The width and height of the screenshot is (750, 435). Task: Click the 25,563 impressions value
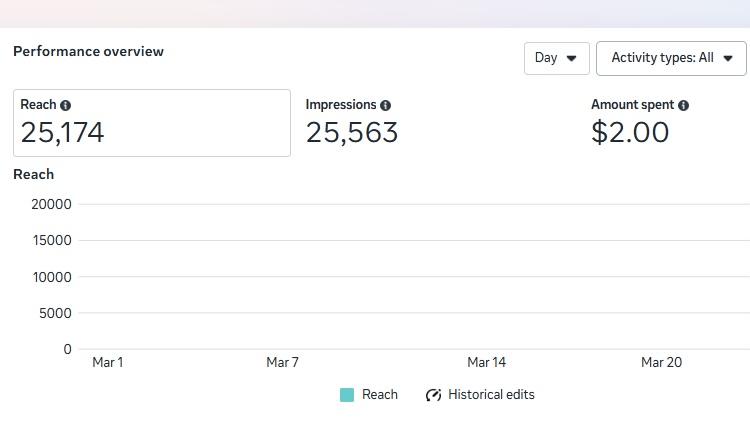tap(352, 132)
